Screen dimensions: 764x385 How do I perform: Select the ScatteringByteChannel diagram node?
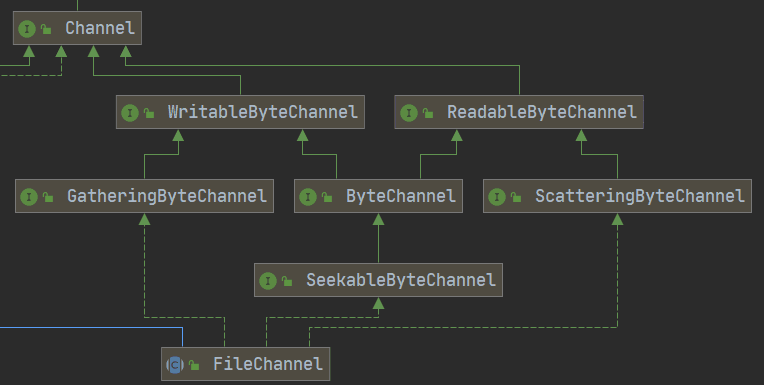coord(617,196)
